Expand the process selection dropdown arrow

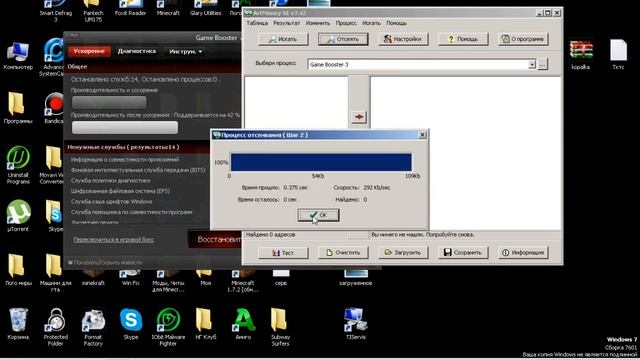pos(531,64)
